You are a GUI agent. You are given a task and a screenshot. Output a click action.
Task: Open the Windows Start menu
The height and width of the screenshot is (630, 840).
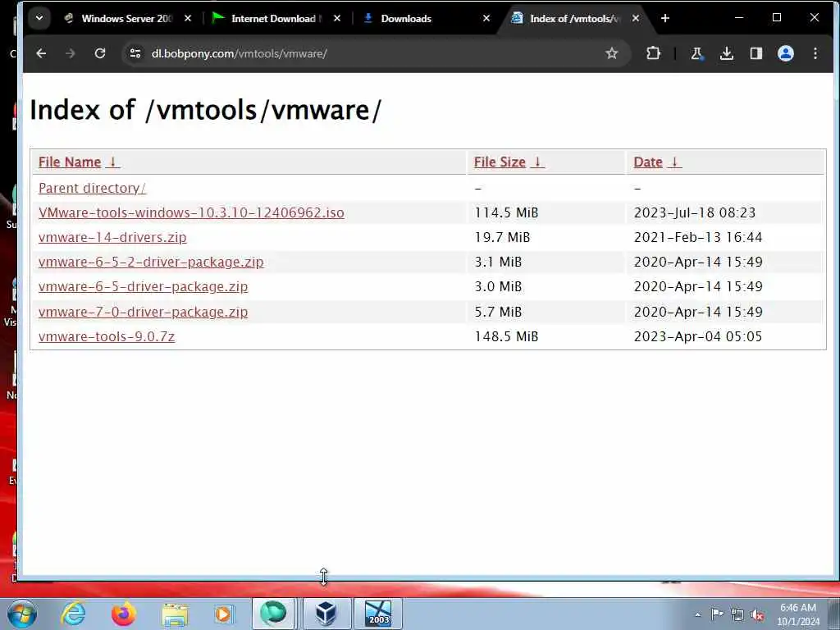pyautogui.click(x=22, y=614)
